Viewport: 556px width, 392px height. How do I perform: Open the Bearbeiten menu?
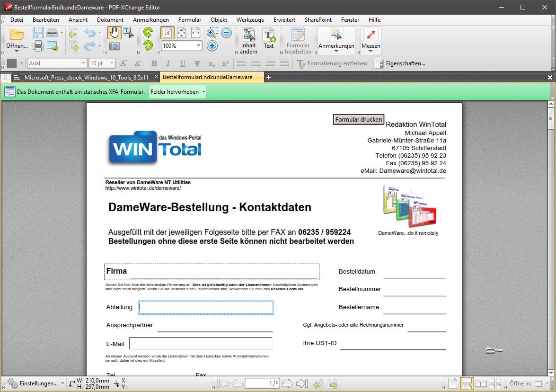click(x=46, y=20)
